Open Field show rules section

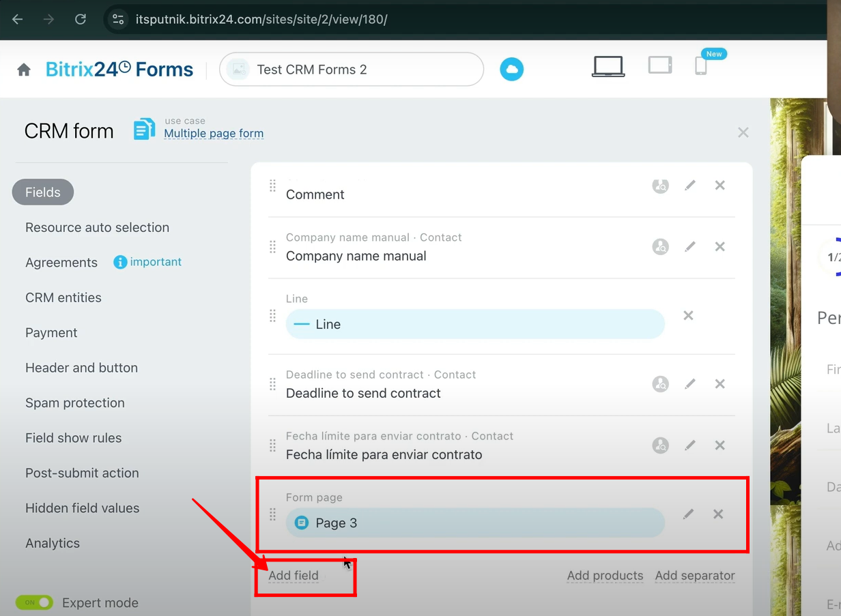(73, 438)
